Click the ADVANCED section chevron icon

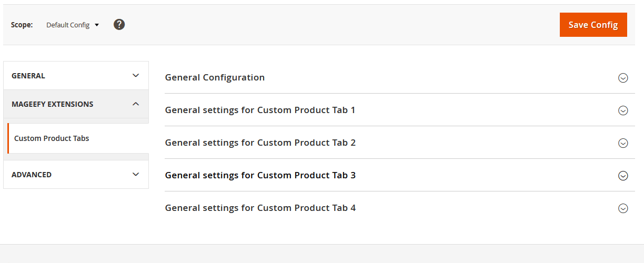click(x=136, y=174)
